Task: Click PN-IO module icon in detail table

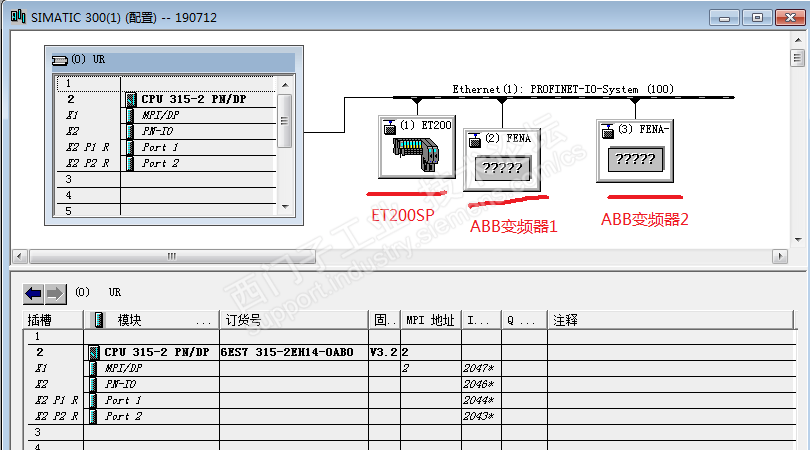Action: (x=93, y=384)
